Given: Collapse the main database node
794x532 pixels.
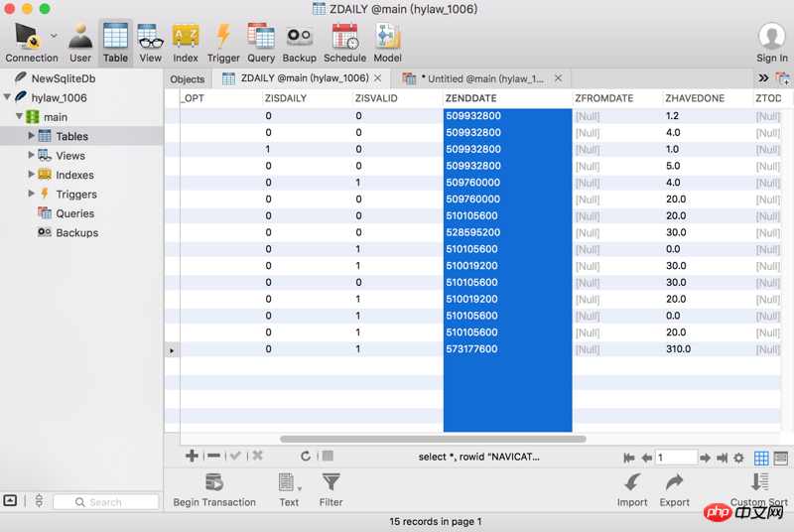Looking at the screenshot, I should coord(19,116).
